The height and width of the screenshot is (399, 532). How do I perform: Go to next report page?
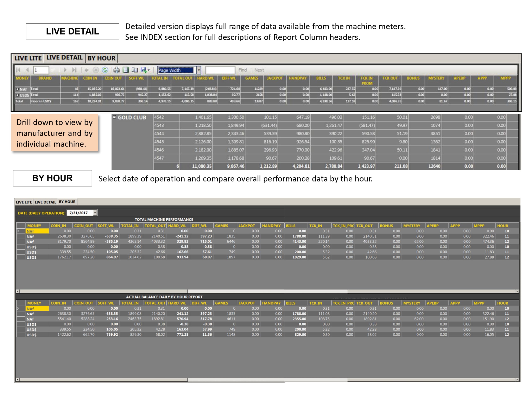click(65, 70)
